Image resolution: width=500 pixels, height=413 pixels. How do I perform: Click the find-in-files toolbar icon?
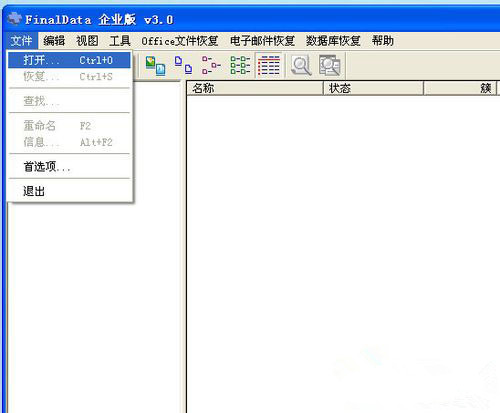(329, 65)
